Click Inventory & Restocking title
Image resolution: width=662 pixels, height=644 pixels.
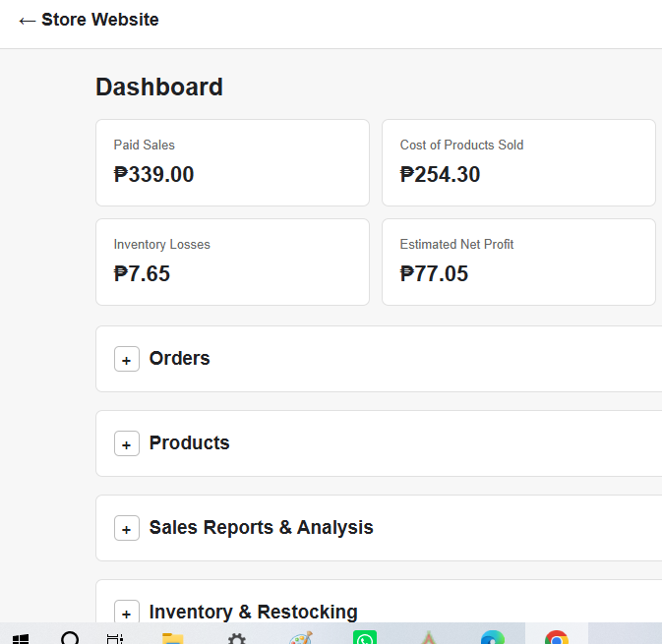coord(254,612)
